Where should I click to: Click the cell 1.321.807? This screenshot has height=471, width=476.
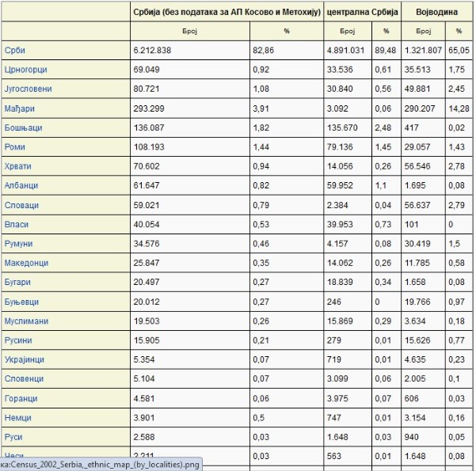pyautogui.click(x=423, y=50)
